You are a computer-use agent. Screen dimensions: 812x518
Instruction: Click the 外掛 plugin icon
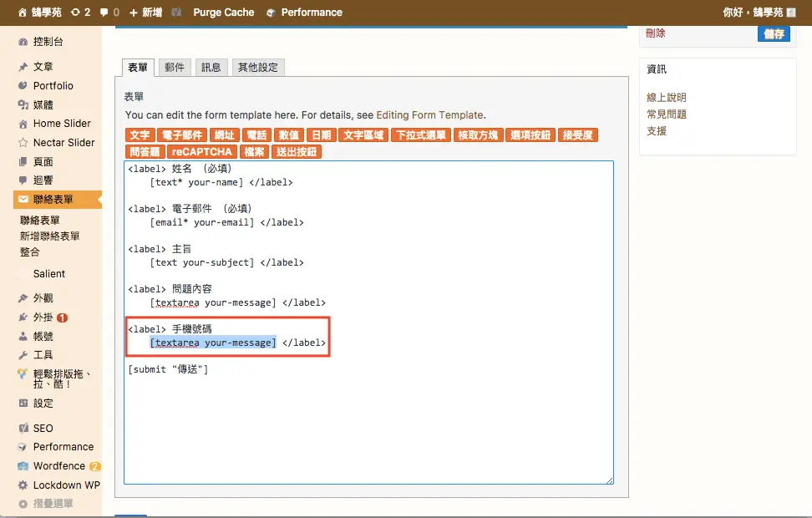[23, 317]
